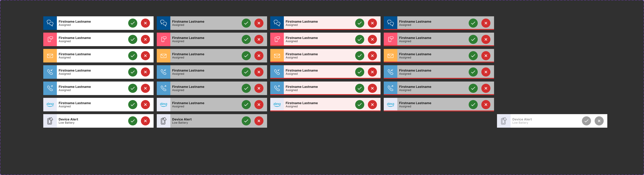Select the Low Battery text on the white card
The image size is (644, 175).
(x=67, y=123)
